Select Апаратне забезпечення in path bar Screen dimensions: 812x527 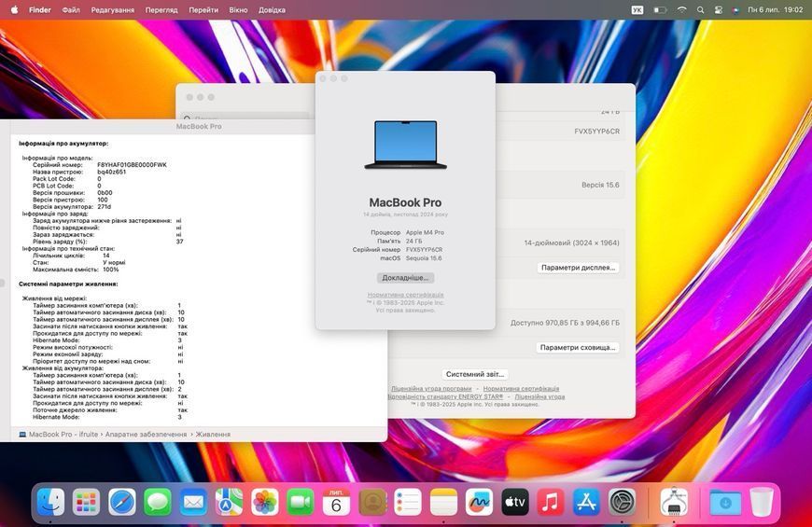[x=146, y=435]
